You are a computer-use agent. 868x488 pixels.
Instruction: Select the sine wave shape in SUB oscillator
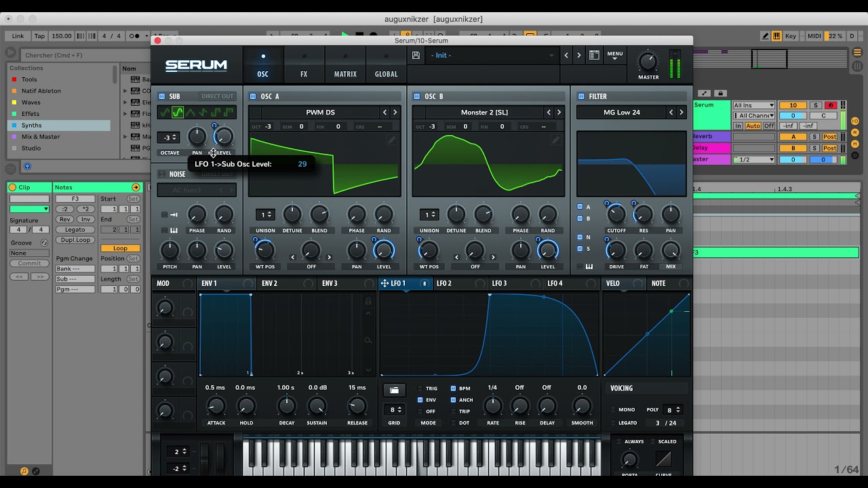(164, 113)
